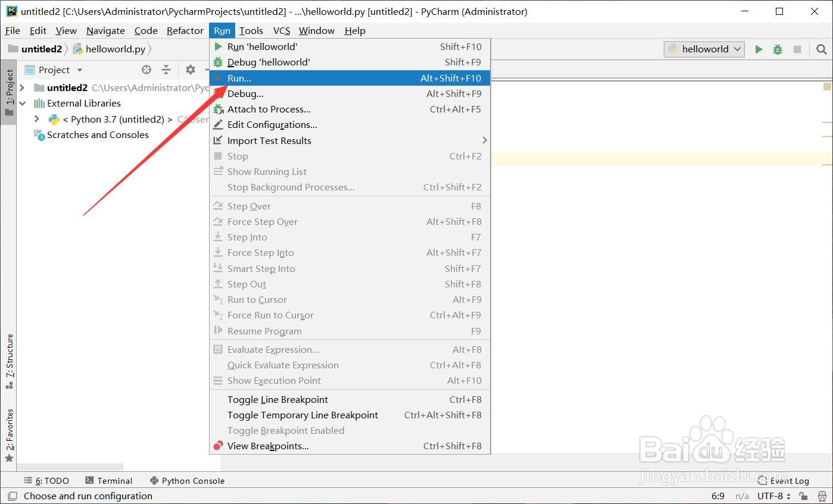
Task: Click the editor error stripe marker at top right
Action: 827,86
